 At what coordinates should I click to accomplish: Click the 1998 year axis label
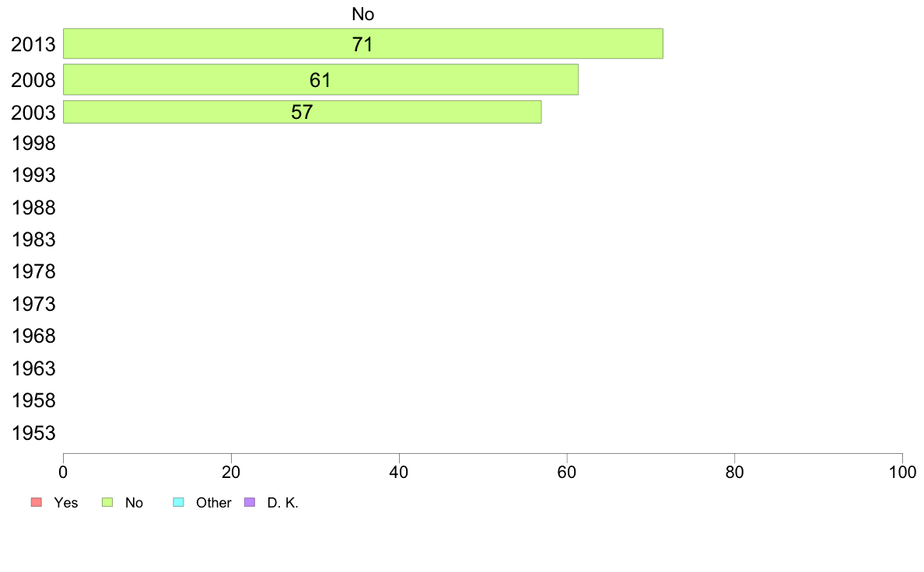[33, 143]
